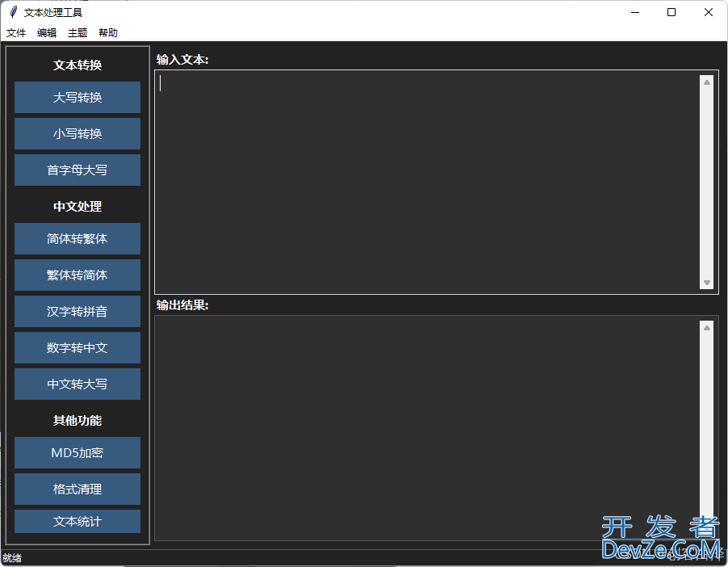
Task: Minimize the 文本处理工具 window
Action: [635, 13]
